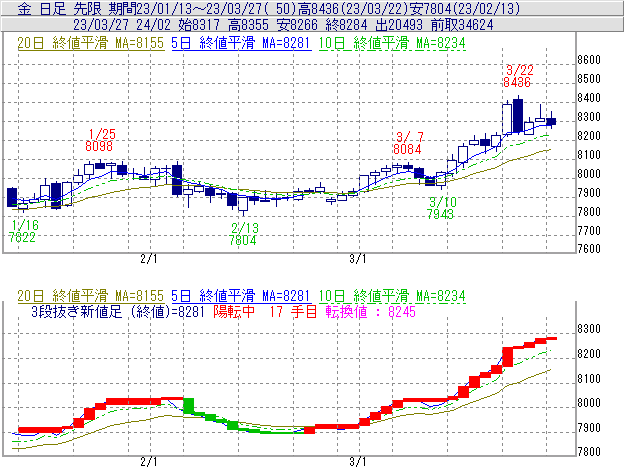Click the magenta 転換値 : 8245 text

pos(370,311)
